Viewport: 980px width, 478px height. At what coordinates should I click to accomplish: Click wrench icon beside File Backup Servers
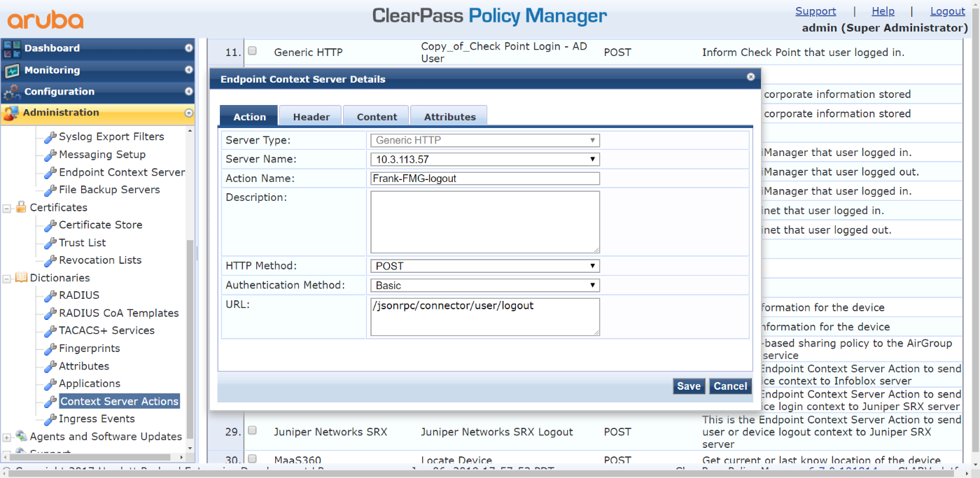coord(50,190)
